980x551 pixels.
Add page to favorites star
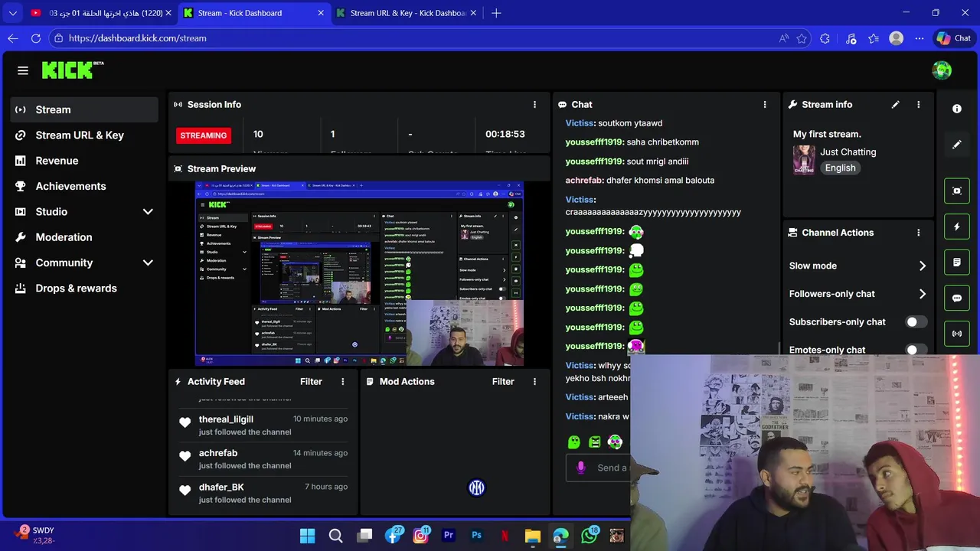coord(802,38)
